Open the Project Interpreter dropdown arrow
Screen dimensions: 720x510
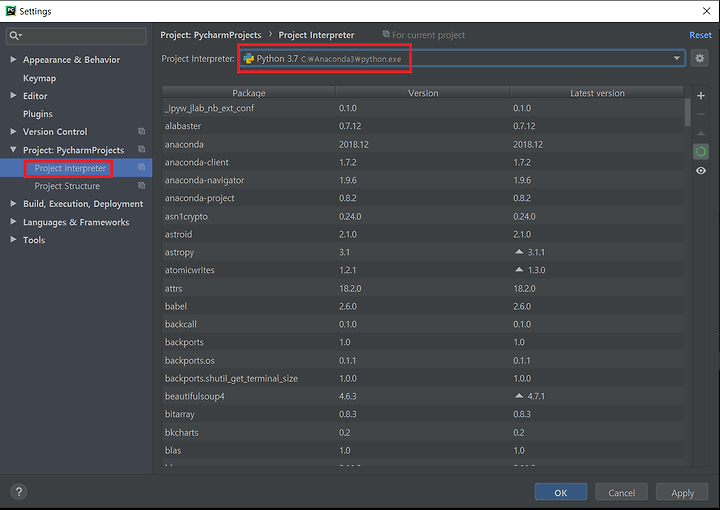coord(676,58)
